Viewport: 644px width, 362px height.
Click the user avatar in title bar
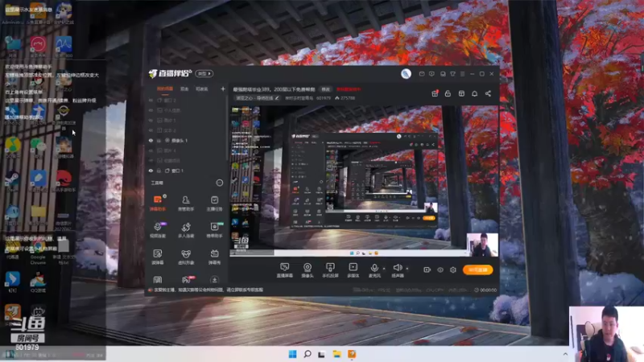406,73
